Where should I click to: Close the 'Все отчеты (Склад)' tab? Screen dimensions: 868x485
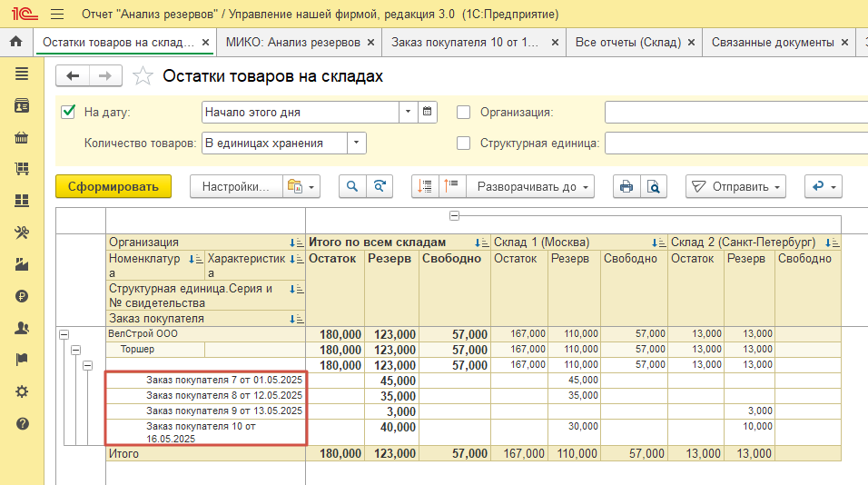[692, 42]
